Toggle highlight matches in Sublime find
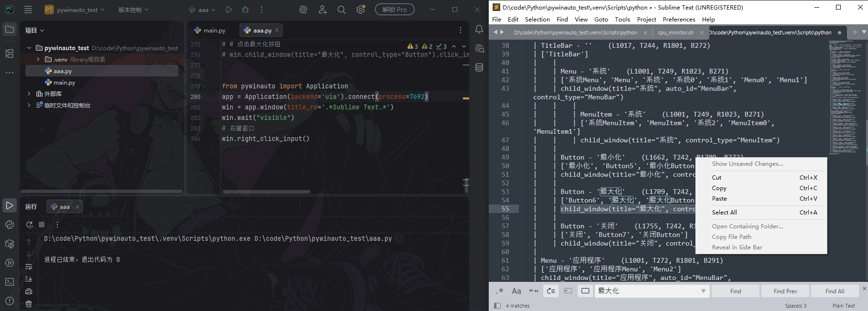868x311 pixels. point(585,291)
